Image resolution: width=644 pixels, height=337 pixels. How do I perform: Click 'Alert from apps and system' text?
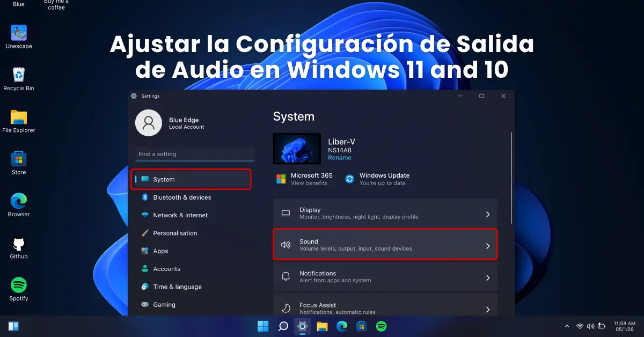pos(335,281)
